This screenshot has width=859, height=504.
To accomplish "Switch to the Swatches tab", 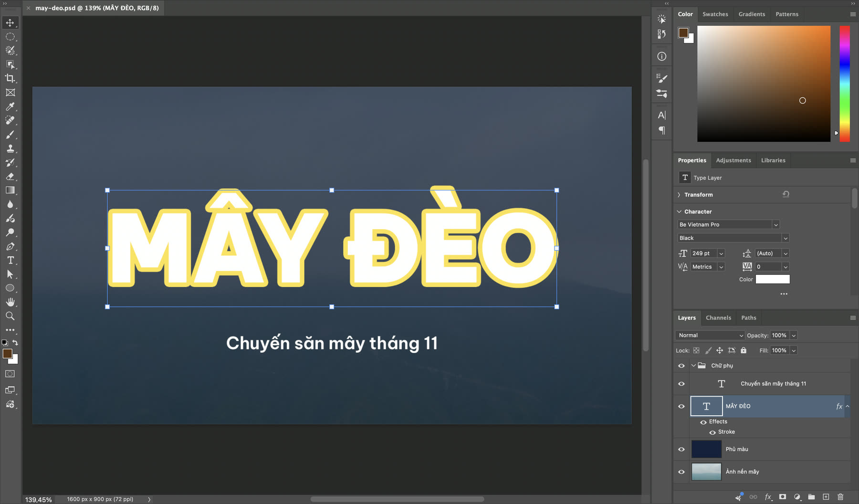I will (715, 14).
